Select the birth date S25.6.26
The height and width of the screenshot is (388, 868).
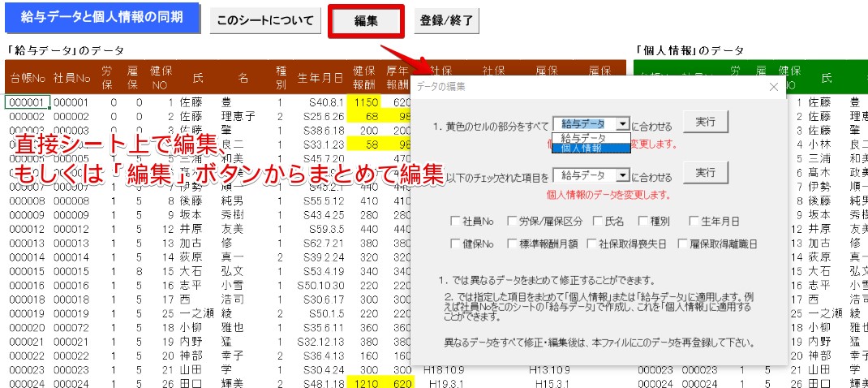tap(324, 116)
